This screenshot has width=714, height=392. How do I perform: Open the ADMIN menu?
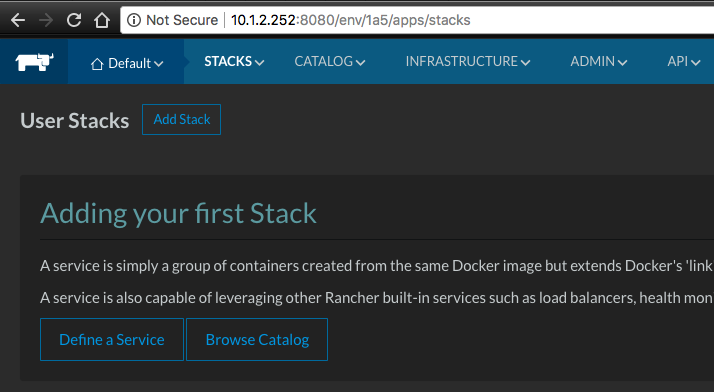599,61
